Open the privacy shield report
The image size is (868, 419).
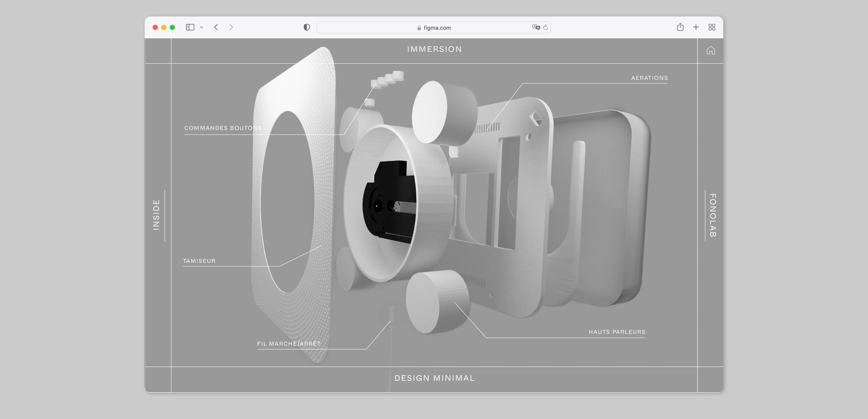306,27
